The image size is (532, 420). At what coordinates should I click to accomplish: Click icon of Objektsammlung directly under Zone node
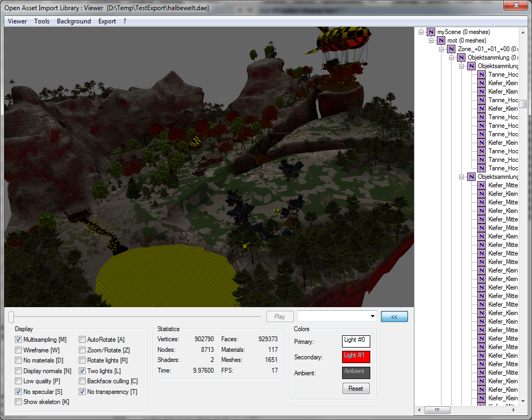461,57
